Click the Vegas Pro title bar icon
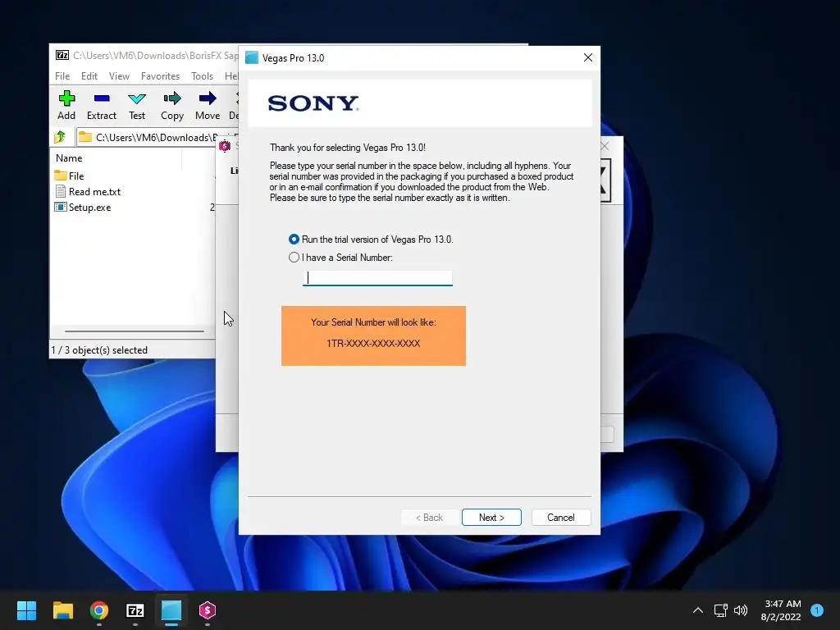 pos(251,57)
